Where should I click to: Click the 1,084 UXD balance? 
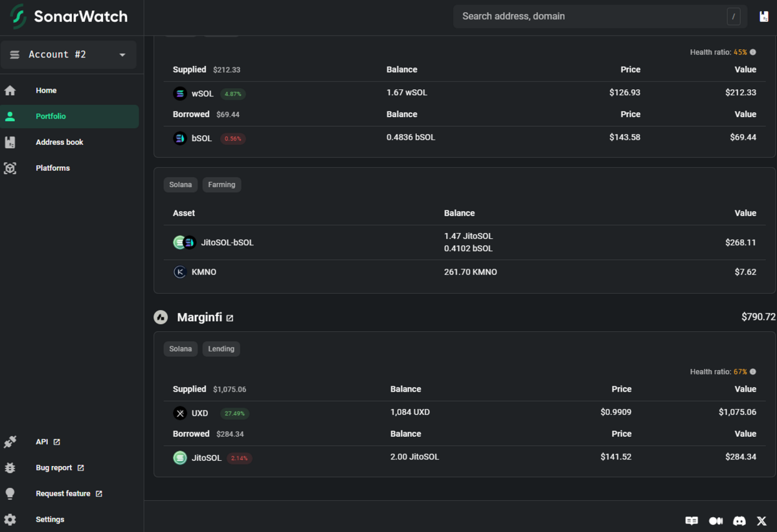[410, 412]
